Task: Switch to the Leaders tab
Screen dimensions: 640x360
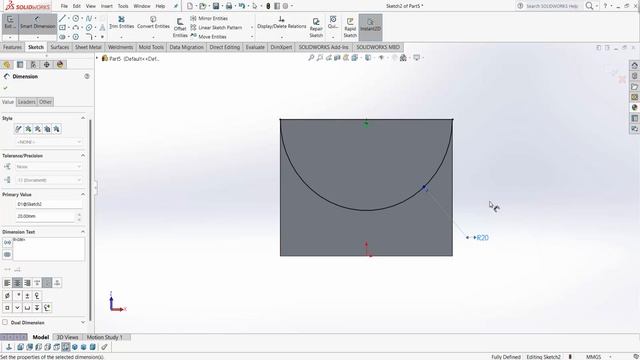Action: (27, 102)
